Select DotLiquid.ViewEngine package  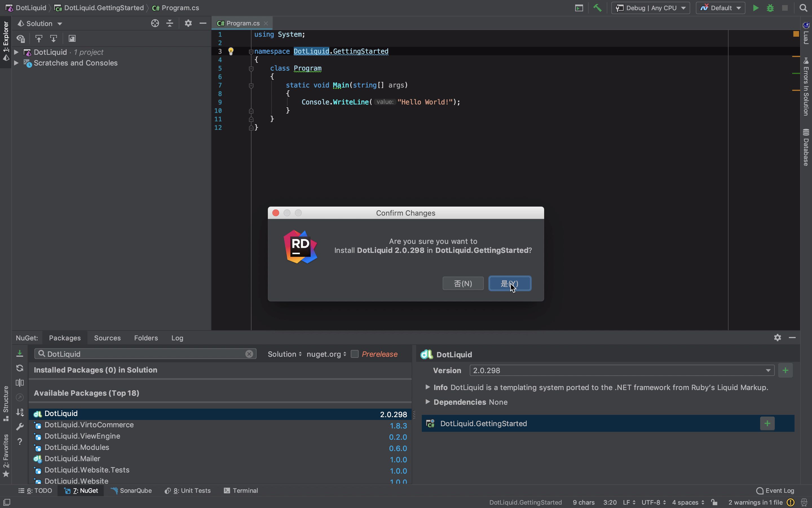[220, 436]
